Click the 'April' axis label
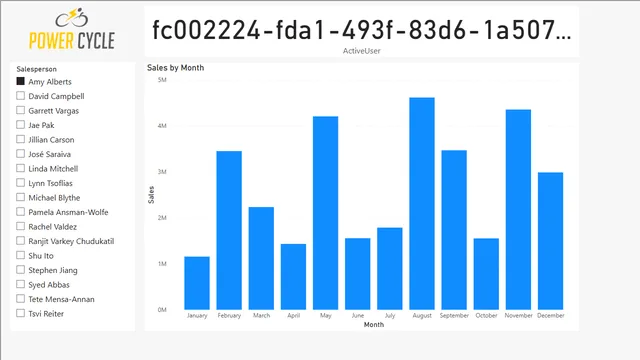640x360 pixels. 293,316
